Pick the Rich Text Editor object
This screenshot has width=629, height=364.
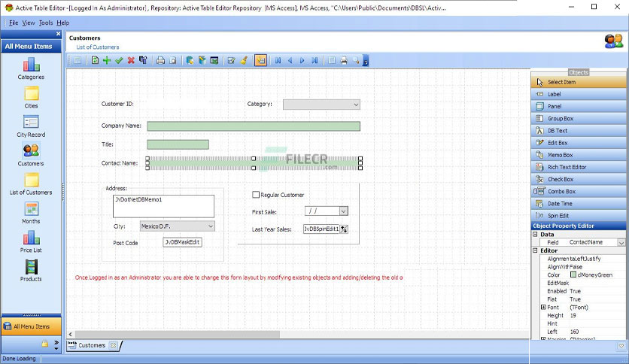pos(579,167)
